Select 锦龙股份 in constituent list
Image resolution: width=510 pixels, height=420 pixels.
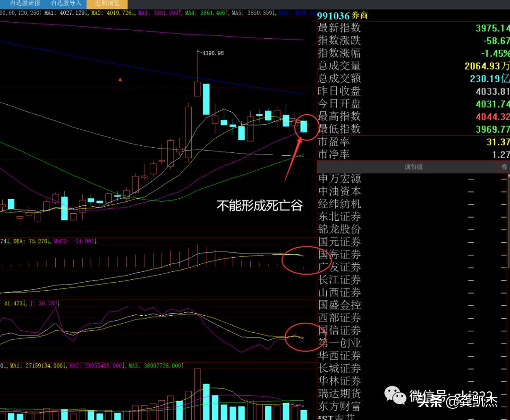tap(340, 229)
